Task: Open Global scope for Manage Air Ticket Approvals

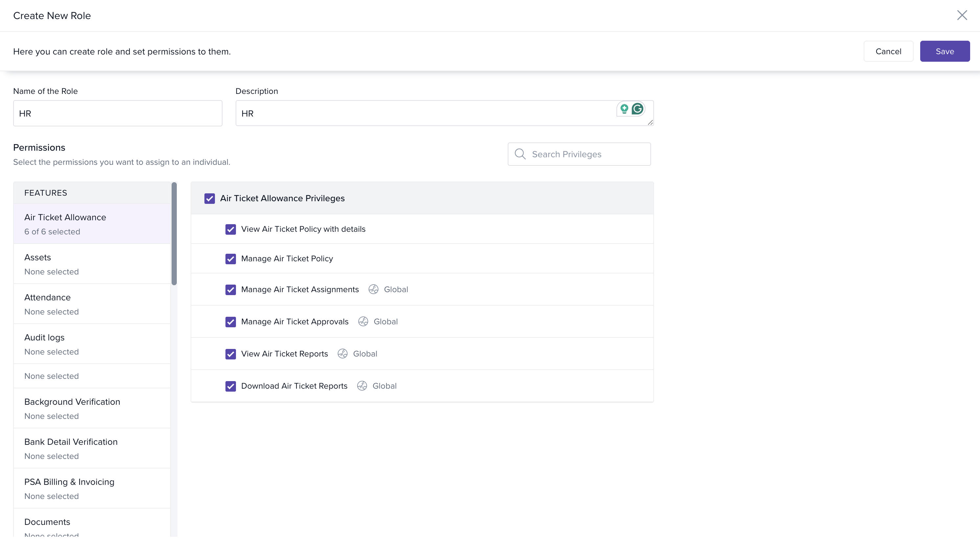Action: tap(385, 322)
